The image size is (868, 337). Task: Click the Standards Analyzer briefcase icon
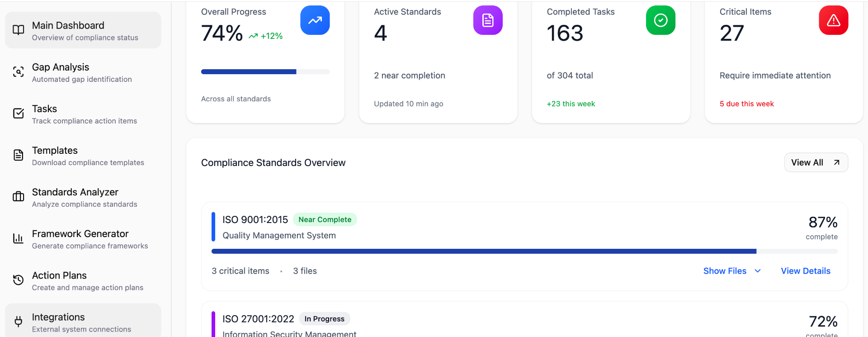(x=18, y=197)
